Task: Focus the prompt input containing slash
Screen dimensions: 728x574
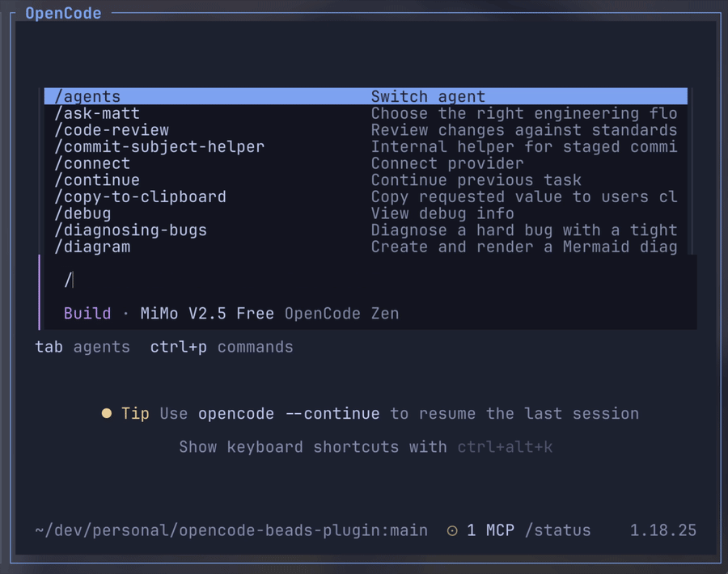Action: (x=369, y=280)
